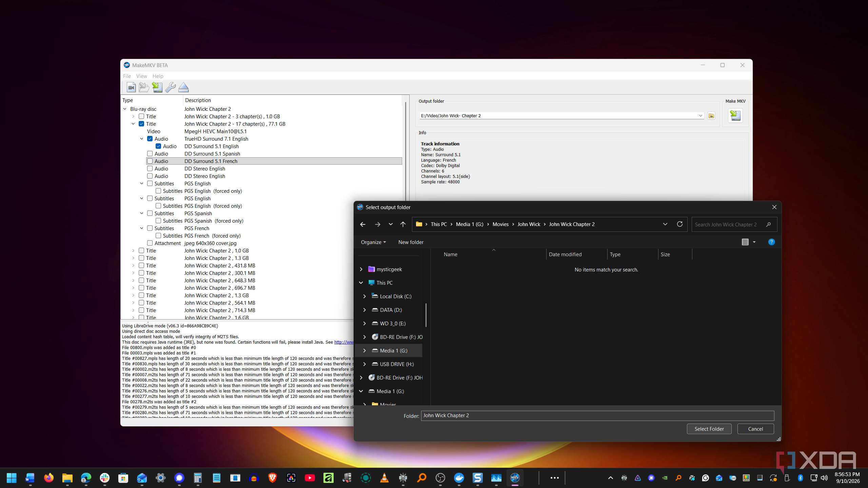Launch Firefox from the taskbar
Viewport: 868px width, 488px height.
click(49, 478)
